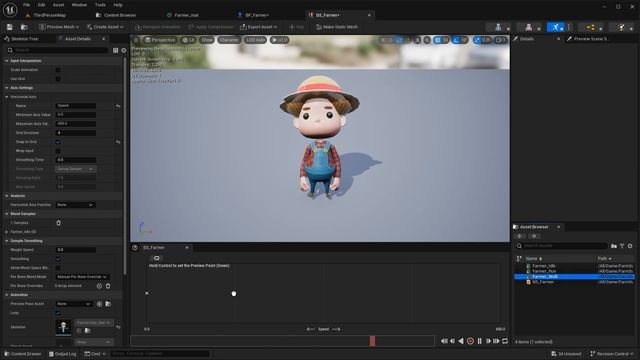The width and height of the screenshot is (640, 360).
Task: Collapse the Horizontal Axis group
Action: tap(7, 97)
